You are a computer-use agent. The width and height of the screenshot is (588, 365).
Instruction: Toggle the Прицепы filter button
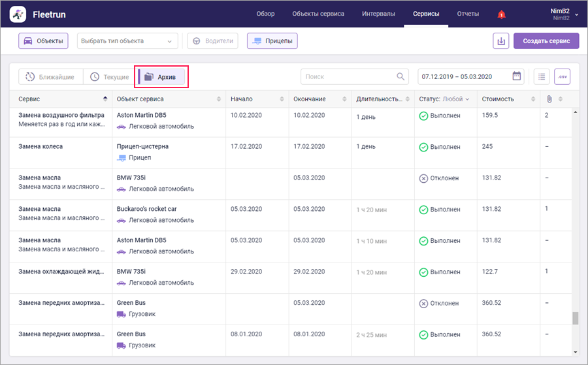[272, 41]
